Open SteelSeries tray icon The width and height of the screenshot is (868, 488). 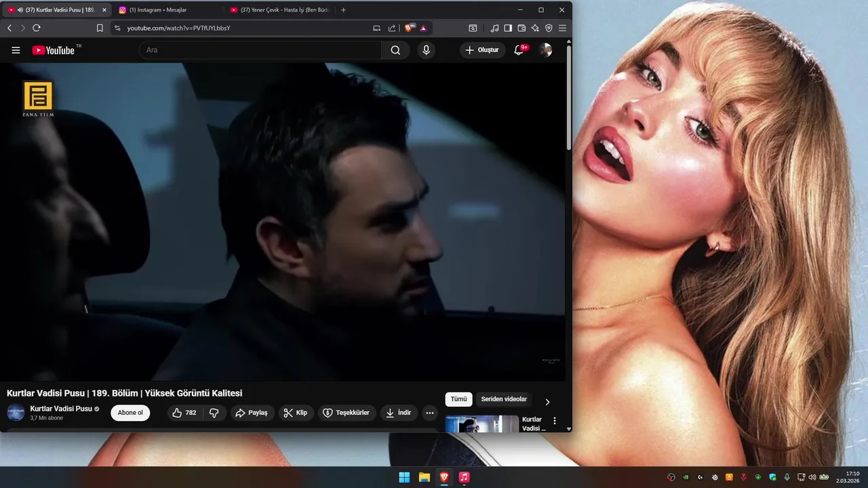tap(715, 477)
